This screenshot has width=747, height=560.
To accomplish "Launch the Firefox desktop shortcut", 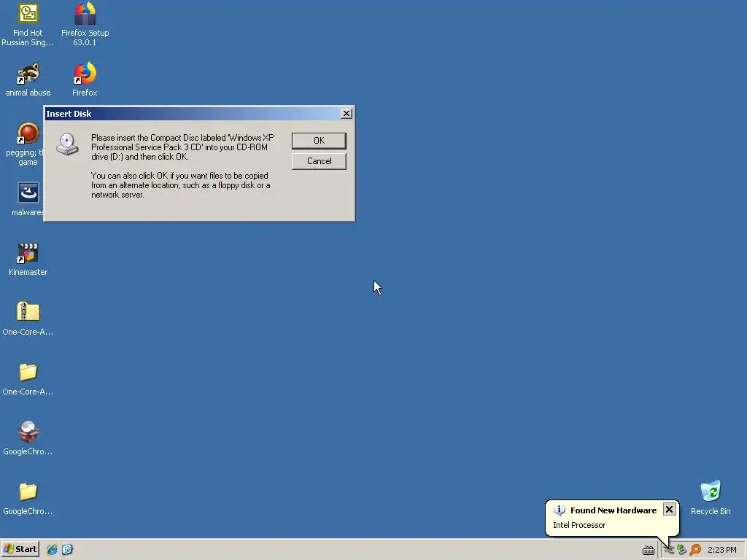I will coord(85,74).
